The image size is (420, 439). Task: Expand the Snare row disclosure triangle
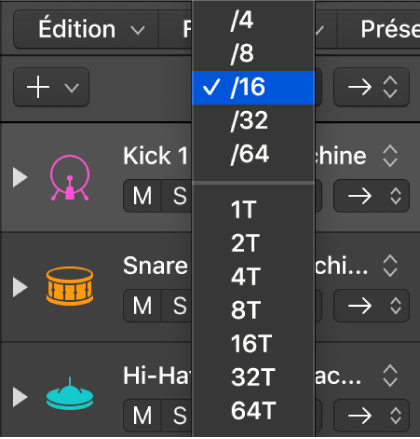[20, 287]
